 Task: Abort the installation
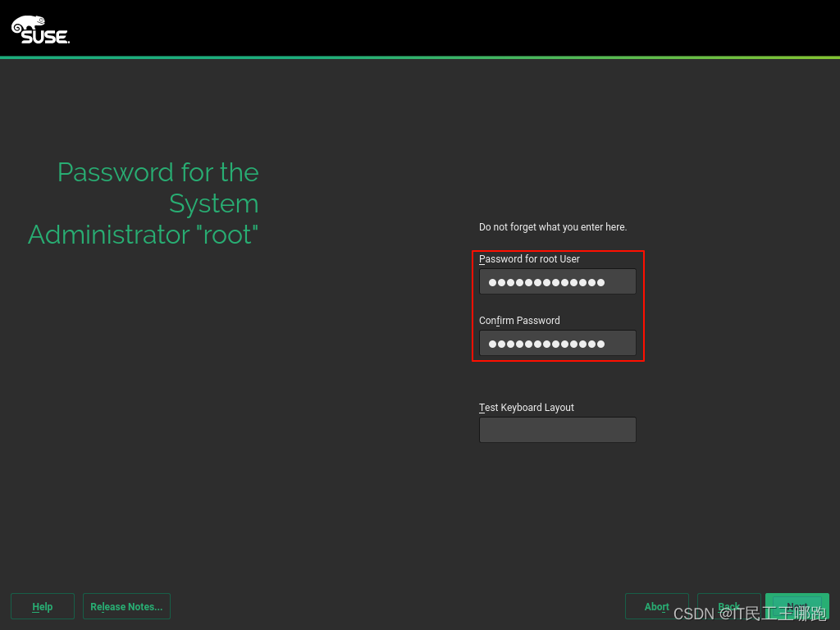coord(656,606)
